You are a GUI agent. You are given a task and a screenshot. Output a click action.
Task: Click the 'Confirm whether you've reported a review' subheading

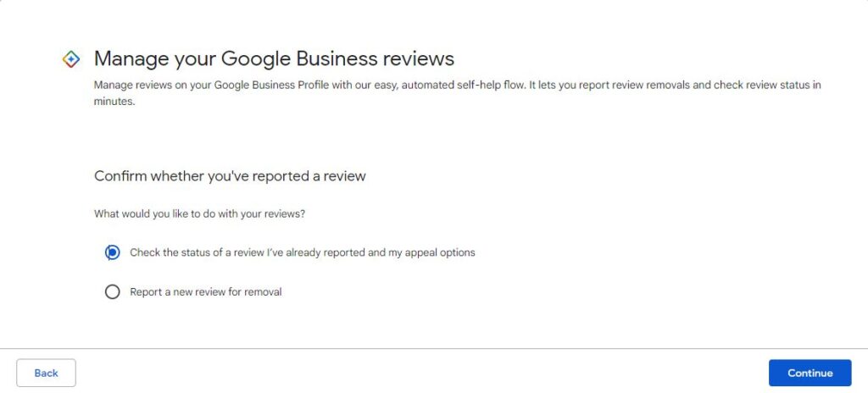click(x=230, y=176)
